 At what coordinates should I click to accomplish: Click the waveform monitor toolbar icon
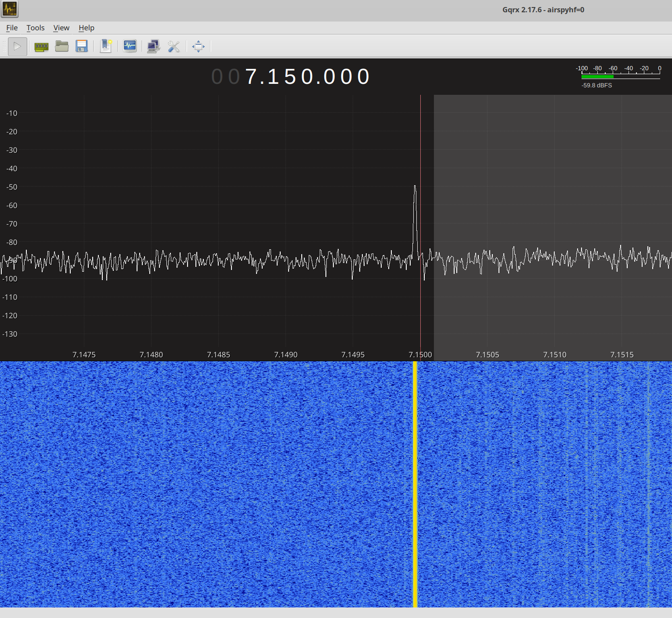coord(130,46)
